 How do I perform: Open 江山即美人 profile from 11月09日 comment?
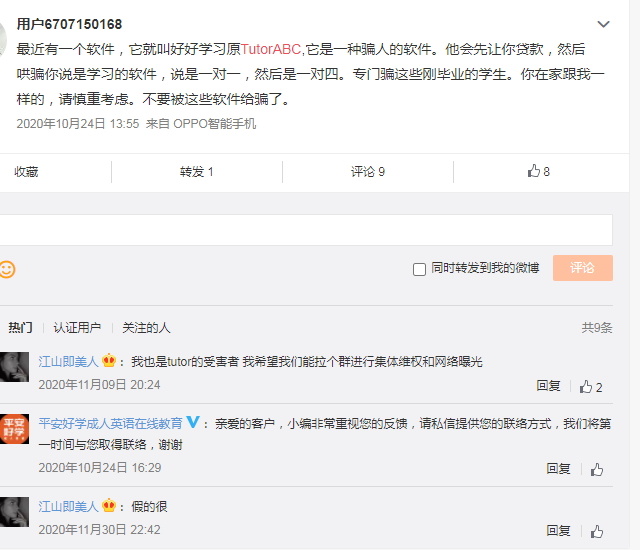[69, 361]
